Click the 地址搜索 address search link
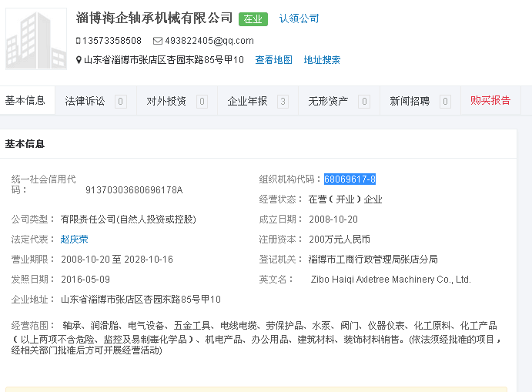Viewport: 532px width, 392px height. pos(322,60)
